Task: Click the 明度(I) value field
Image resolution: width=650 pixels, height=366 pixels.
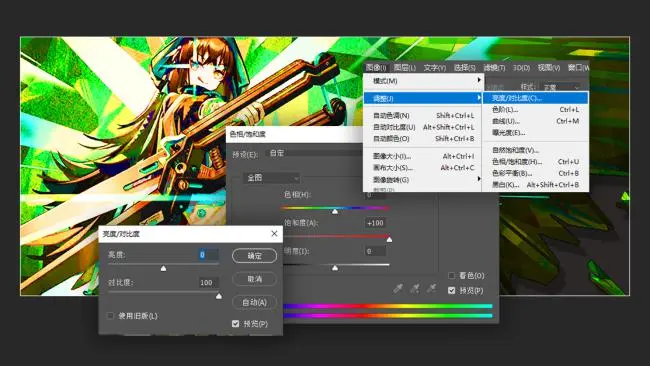Action: (375, 251)
